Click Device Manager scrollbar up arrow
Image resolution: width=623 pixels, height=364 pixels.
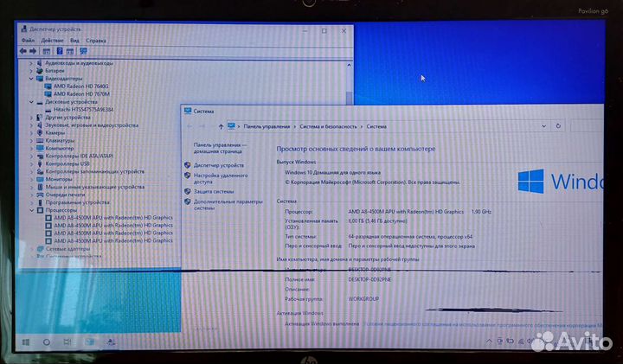pos(349,65)
